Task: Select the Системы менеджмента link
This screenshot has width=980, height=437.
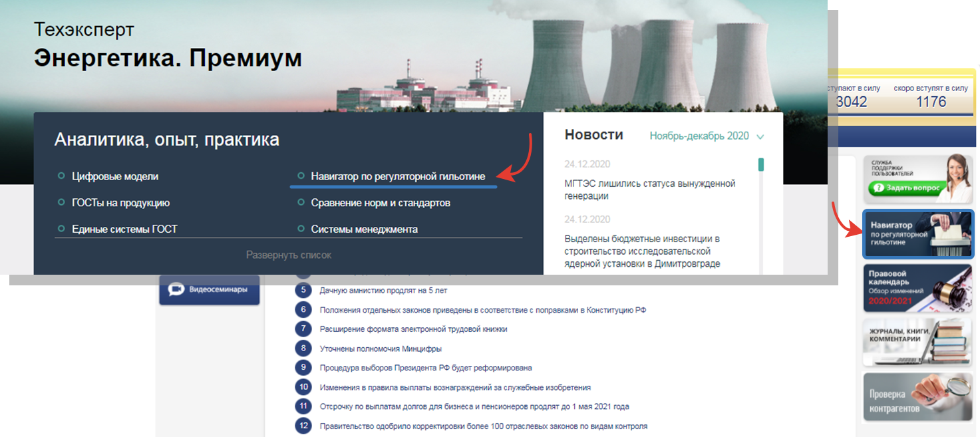Action: point(364,229)
